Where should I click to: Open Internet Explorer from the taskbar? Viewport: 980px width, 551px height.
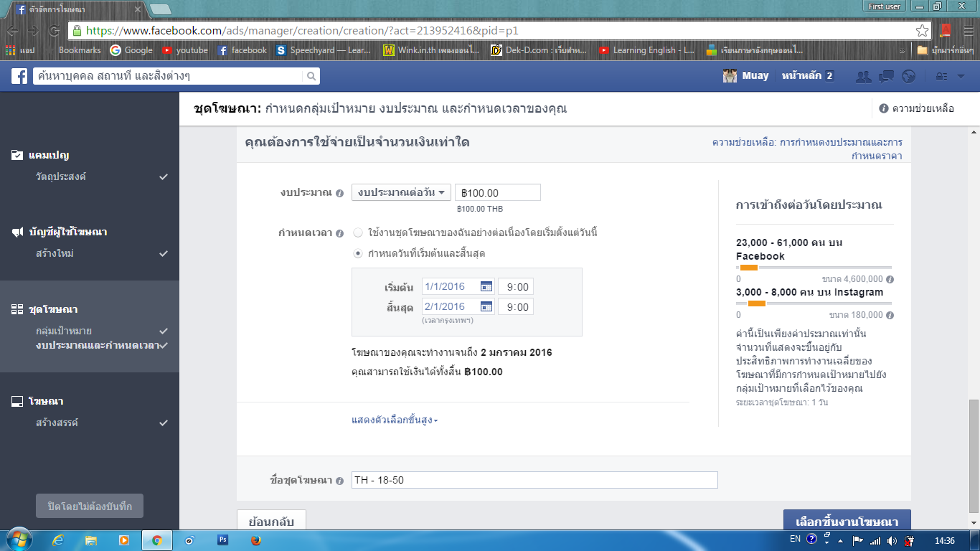click(x=58, y=540)
